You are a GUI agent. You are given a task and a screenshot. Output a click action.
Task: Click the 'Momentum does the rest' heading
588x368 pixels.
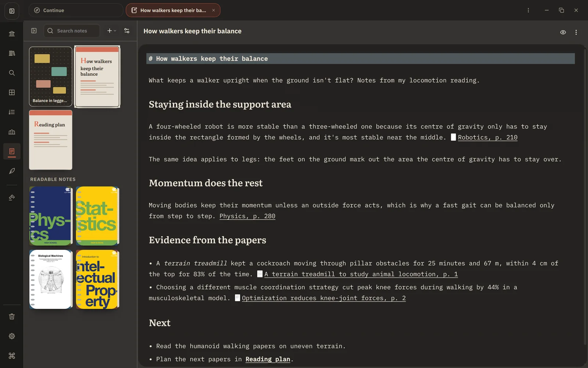tap(206, 183)
